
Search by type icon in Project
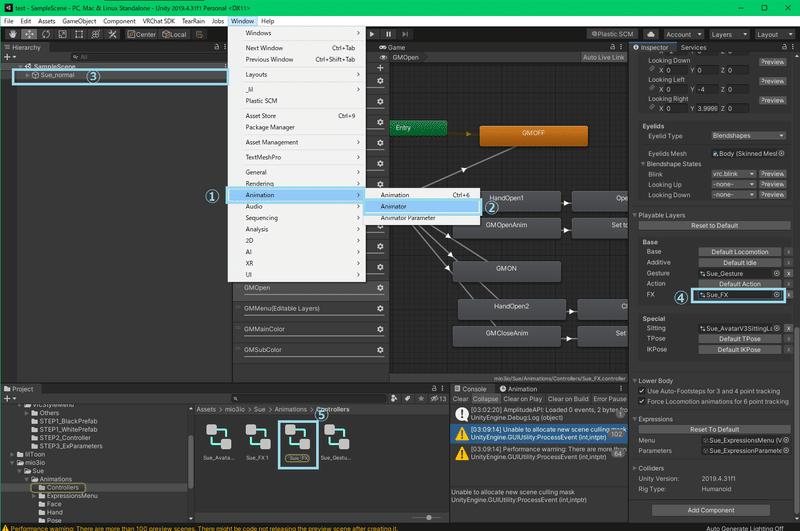click(x=394, y=399)
